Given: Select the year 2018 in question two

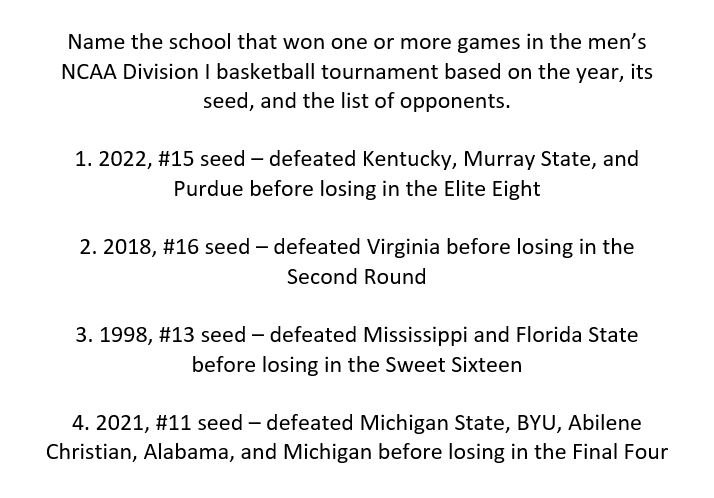Looking at the screenshot, I should point(124,246).
